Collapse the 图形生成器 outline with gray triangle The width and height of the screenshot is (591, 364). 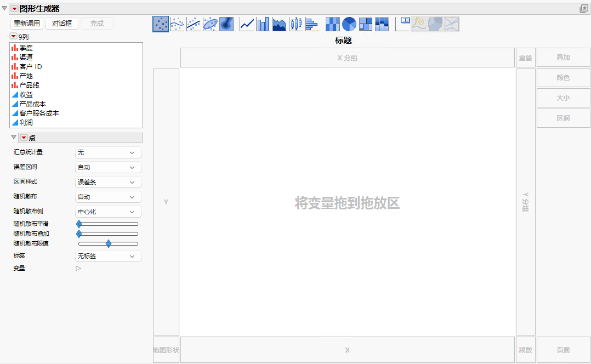pos(4,8)
